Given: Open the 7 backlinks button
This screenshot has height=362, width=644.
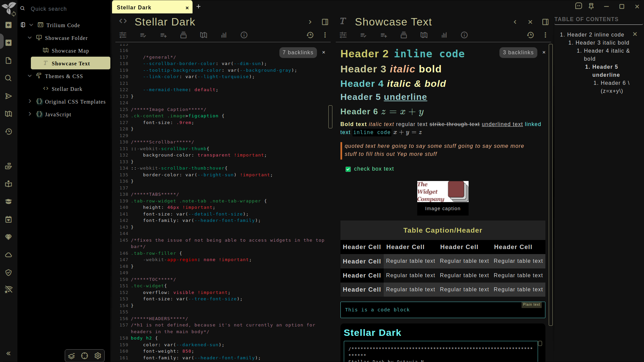Looking at the screenshot, I should coord(298,53).
